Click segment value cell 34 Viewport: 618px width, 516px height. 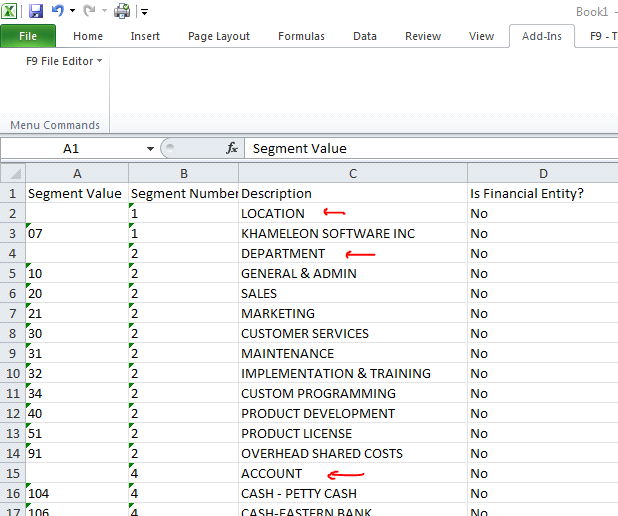77,393
